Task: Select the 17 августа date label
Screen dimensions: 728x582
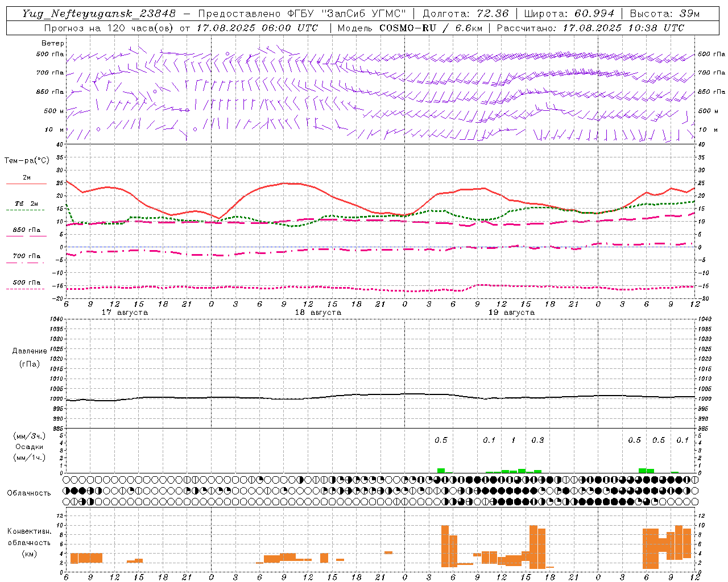Action: pyautogui.click(x=125, y=313)
